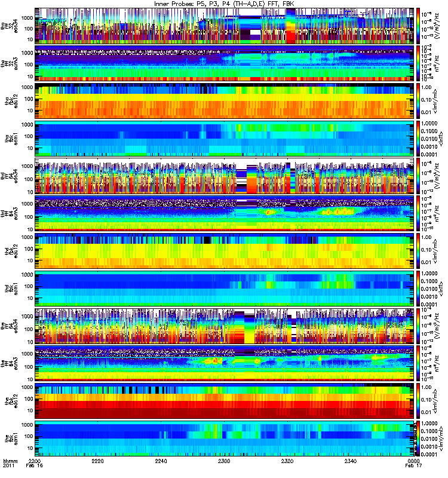Click the color bar beside thd fbk edc12 panel
Screen dimensions: 448x478
coord(418,251)
